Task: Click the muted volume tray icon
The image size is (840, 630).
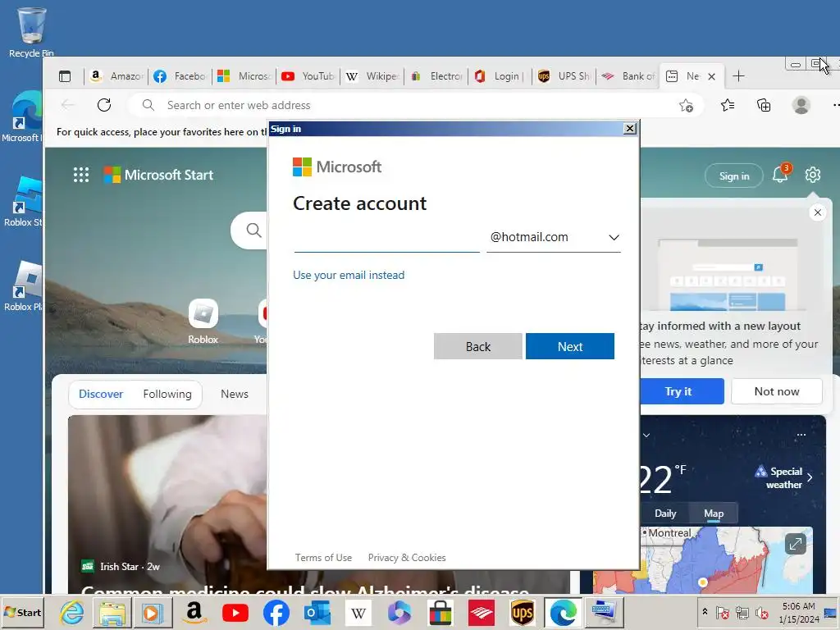Action: tap(761, 612)
